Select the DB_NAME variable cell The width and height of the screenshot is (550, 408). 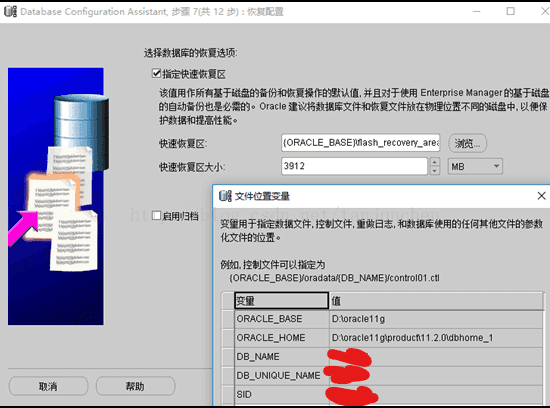click(x=282, y=357)
